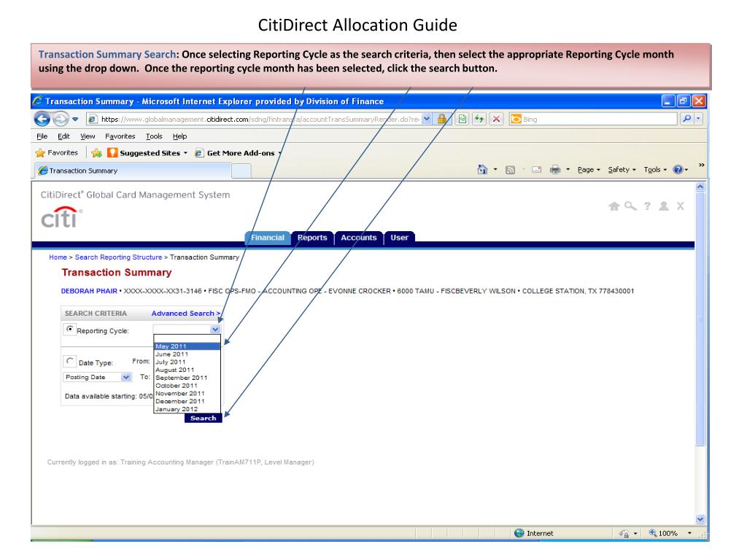This screenshot has width=747, height=560.
Task: Select the Reporting Cycle radio button
Action: tap(70, 329)
